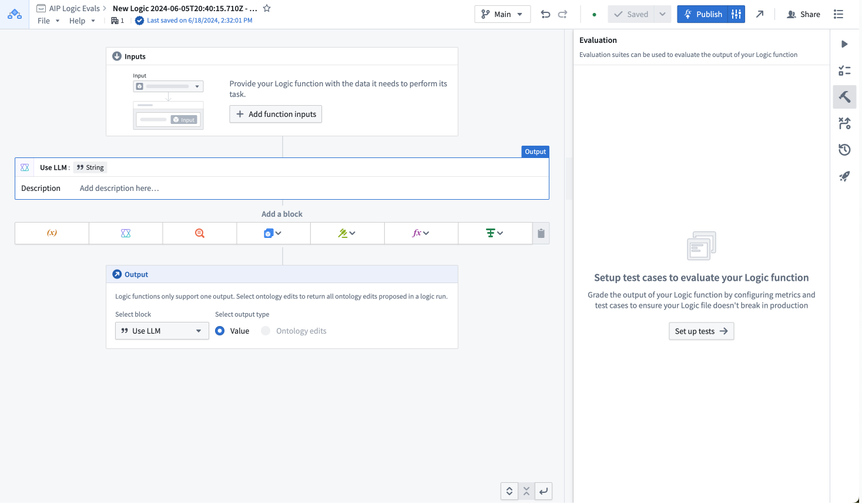Click the return arrow icon at canvas bottom

544,491
